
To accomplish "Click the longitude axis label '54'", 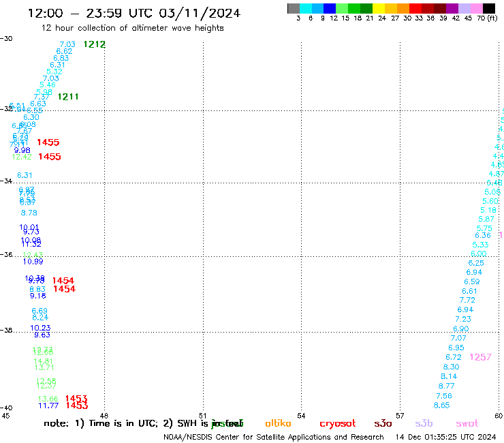I will [301, 416].
